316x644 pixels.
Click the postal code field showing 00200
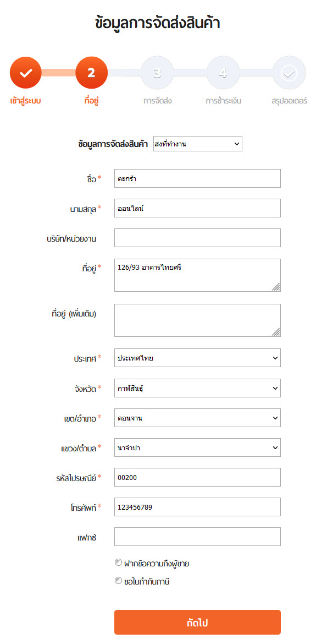click(x=197, y=477)
